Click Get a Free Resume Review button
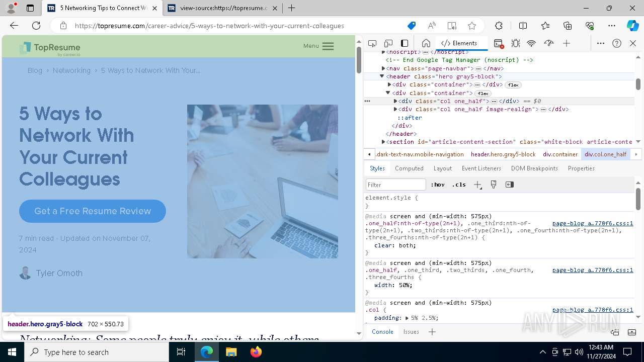The image size is (644, 362). click(93, 211)
